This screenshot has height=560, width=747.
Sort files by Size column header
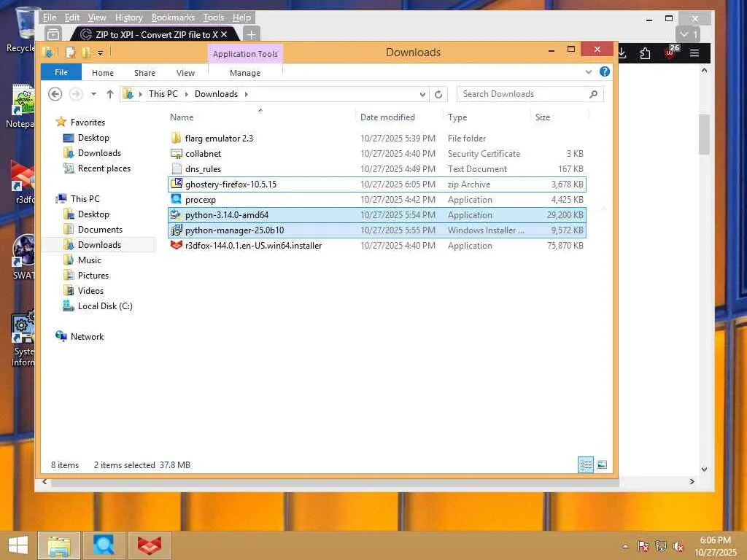[x=560, y=117]
